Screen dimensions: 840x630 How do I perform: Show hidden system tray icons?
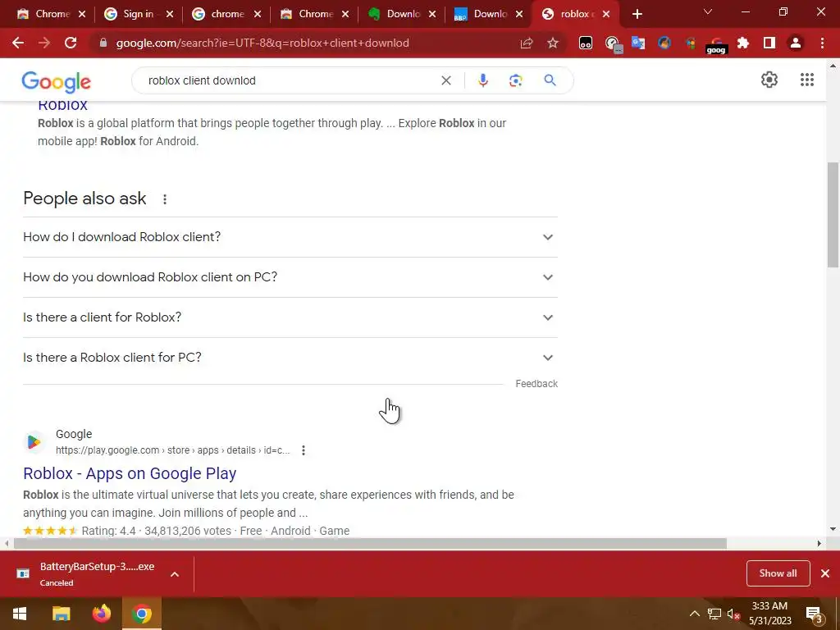(694, 614)
